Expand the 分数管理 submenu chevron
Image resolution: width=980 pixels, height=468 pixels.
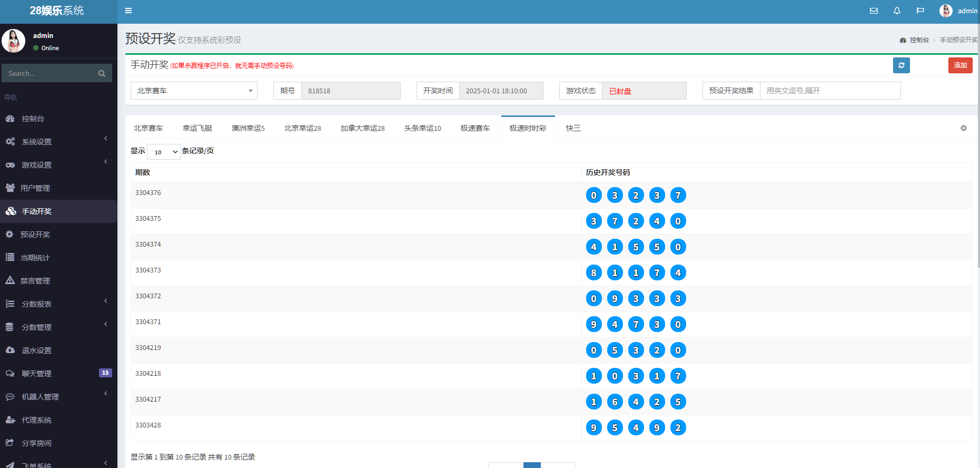[106, 324]
